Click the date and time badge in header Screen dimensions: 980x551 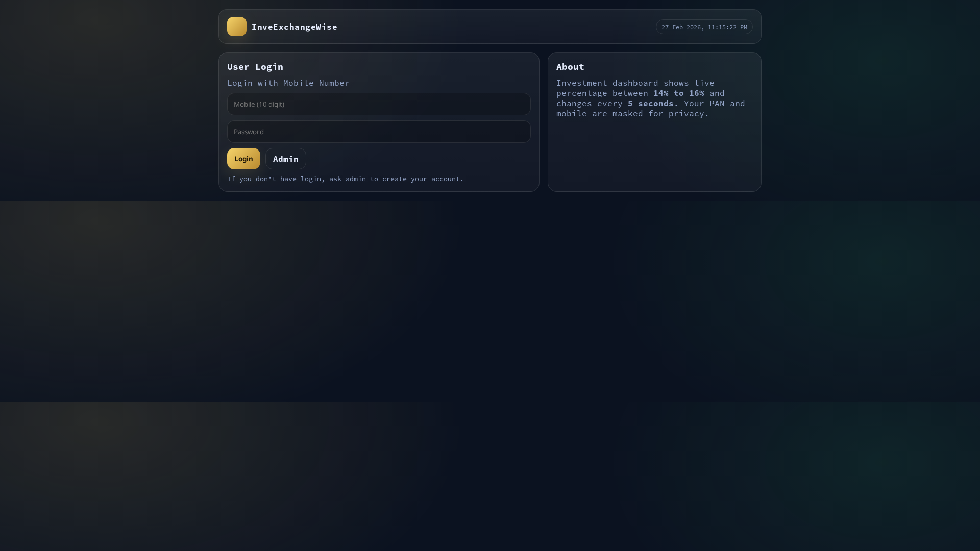704,27
